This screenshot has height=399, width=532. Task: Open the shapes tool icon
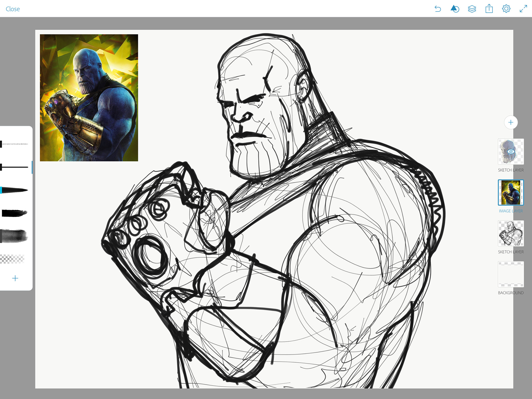[x=455, y=9]
